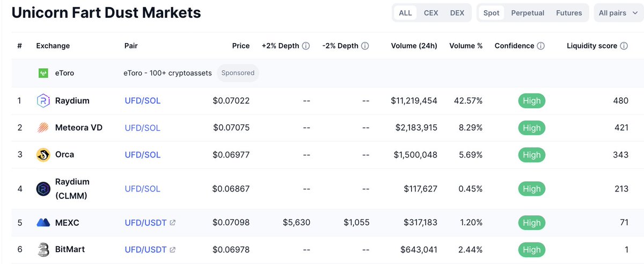Viewport: 644px width, 264px height.
Task: Select the DEX exchange filter
Action: tap(457, 13)
